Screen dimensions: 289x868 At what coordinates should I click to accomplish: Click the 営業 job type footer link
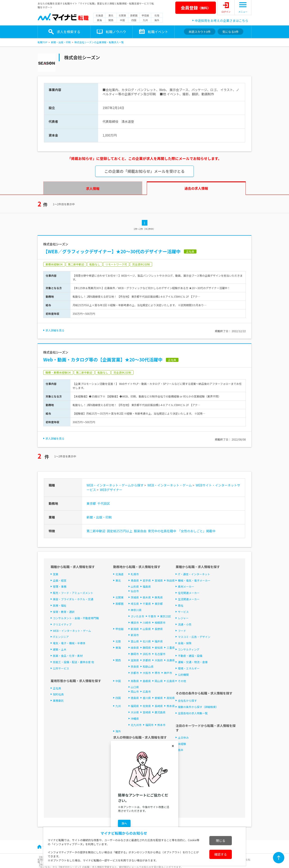(56, 574)
